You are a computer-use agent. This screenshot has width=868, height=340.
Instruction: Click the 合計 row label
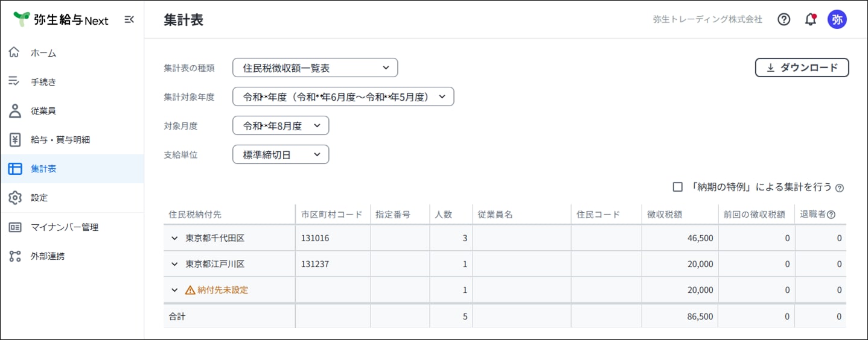(x=177, y=316)
